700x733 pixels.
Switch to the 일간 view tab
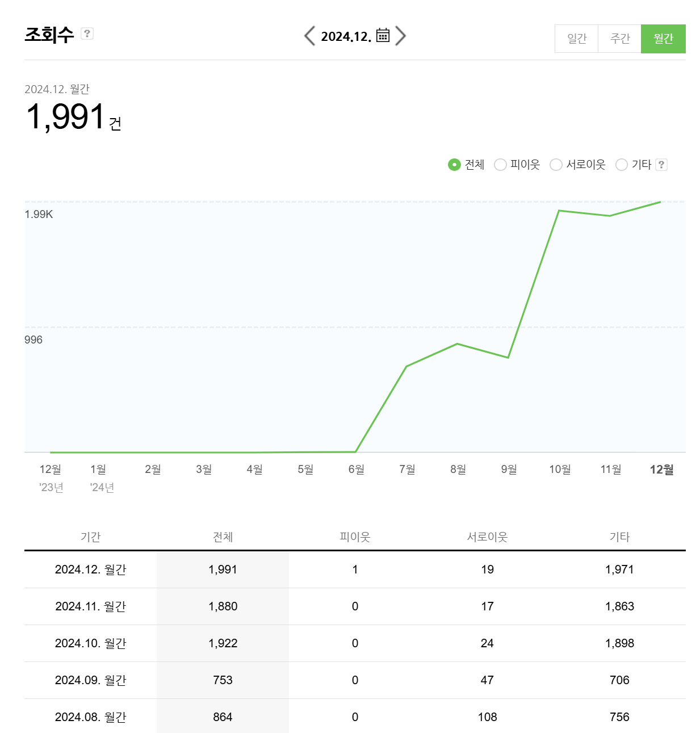[576, 39]
